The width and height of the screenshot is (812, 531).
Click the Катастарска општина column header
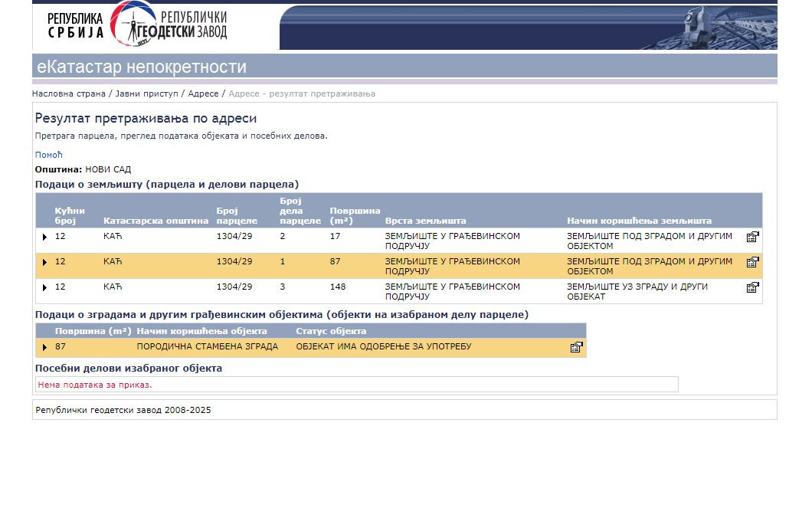tap(156, 221)
